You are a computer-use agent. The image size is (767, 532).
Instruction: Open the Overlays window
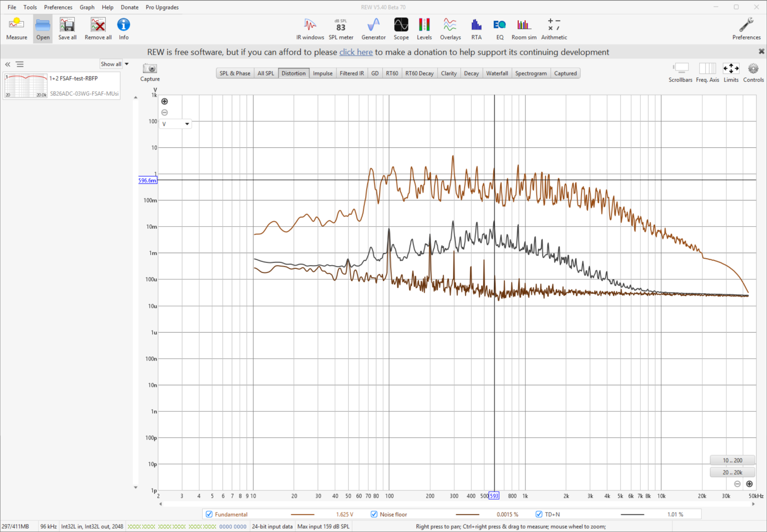(450, 29)
